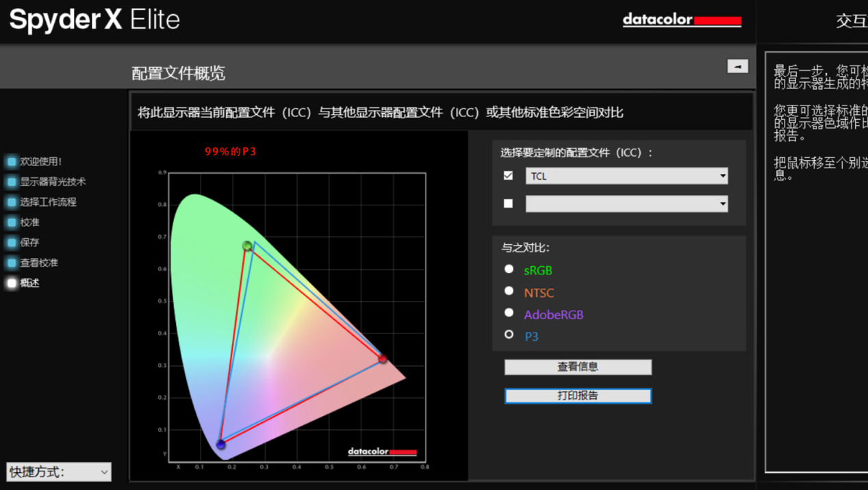Go to 显示器背光技术 step
The height and width of the screenshot is (490, 868).
coord(53,182)
